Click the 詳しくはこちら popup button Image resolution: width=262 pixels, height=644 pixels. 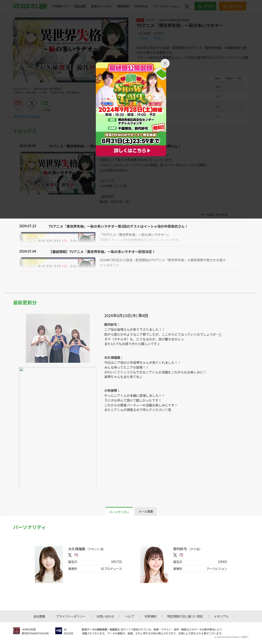(131, 151)
